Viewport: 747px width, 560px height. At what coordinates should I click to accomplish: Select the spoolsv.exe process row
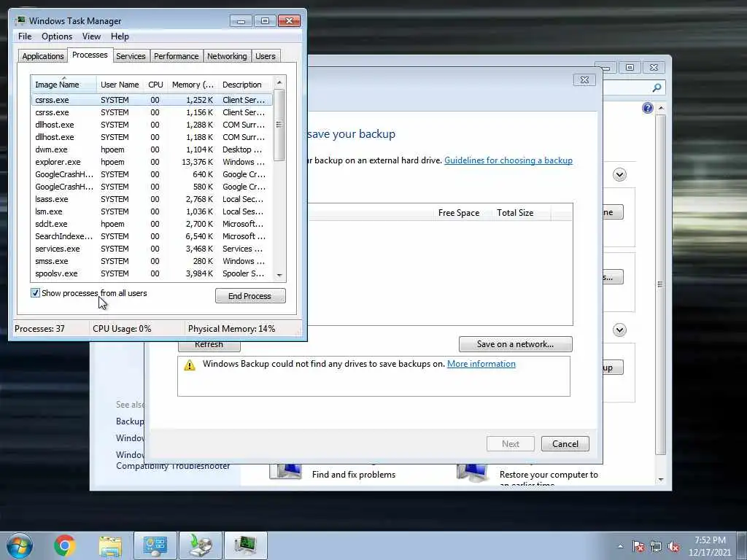coord(152,273)
